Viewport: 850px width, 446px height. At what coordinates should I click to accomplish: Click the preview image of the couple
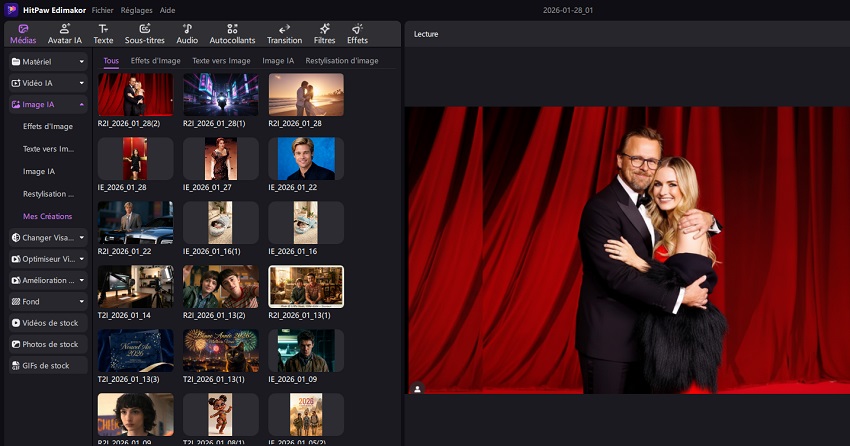(629, 250)
